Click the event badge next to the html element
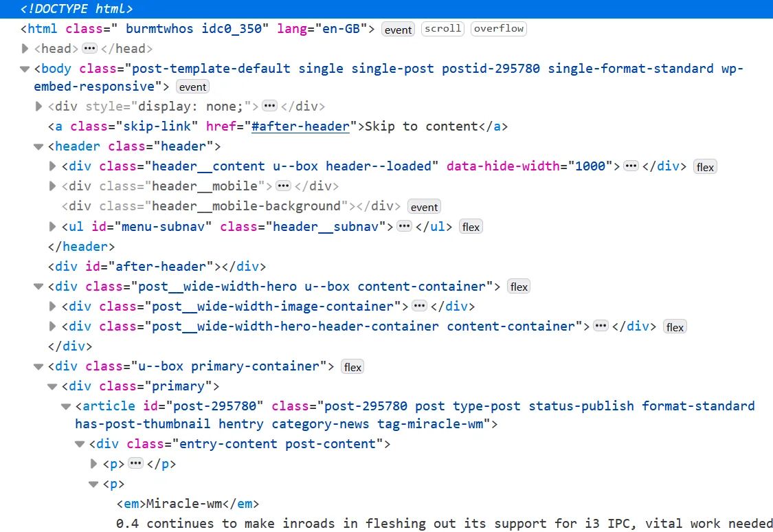 [x=398, y=29]
